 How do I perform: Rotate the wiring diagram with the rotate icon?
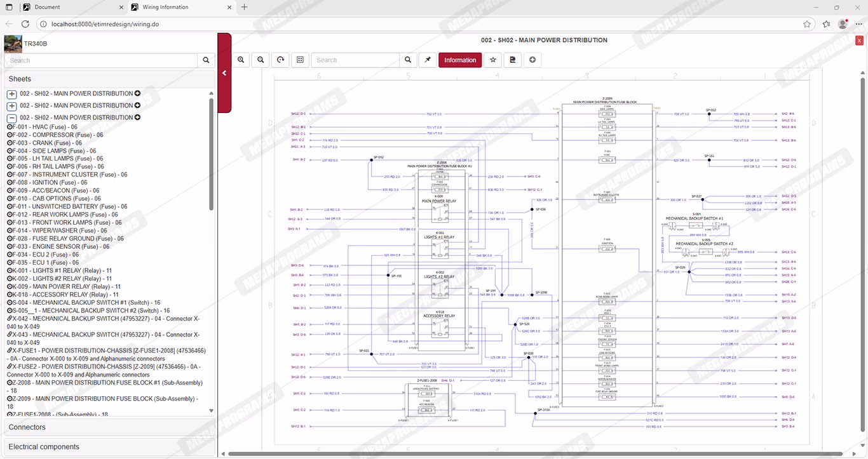click(x=280, y=60)
